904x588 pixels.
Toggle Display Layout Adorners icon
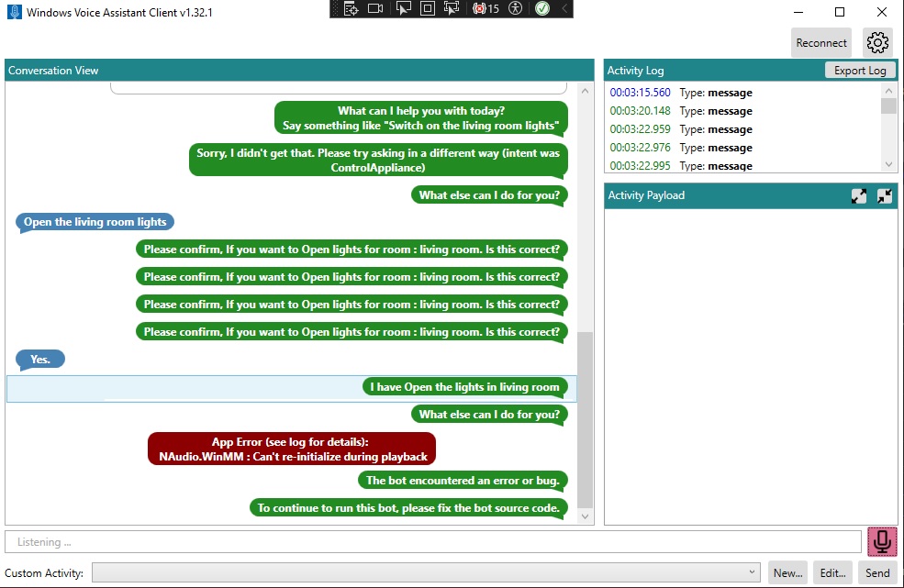coord(427,8)
